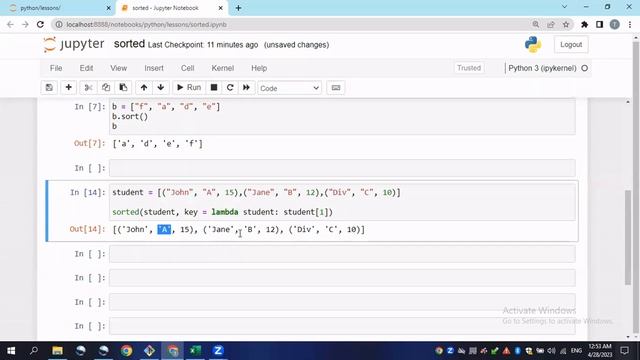Open Windows taskbar search

coord(34,351)
